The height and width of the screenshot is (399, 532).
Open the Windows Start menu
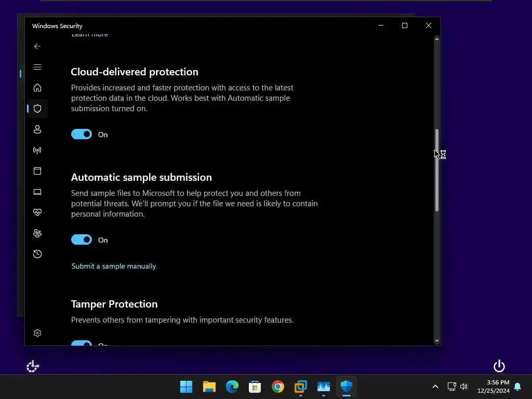tap(187, 387)
